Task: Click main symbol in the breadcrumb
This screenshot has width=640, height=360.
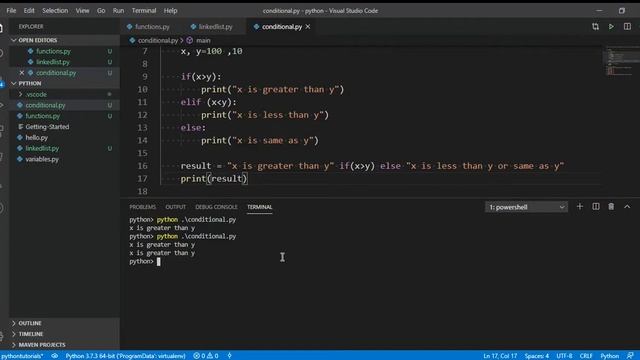Action: coord(203,40)
